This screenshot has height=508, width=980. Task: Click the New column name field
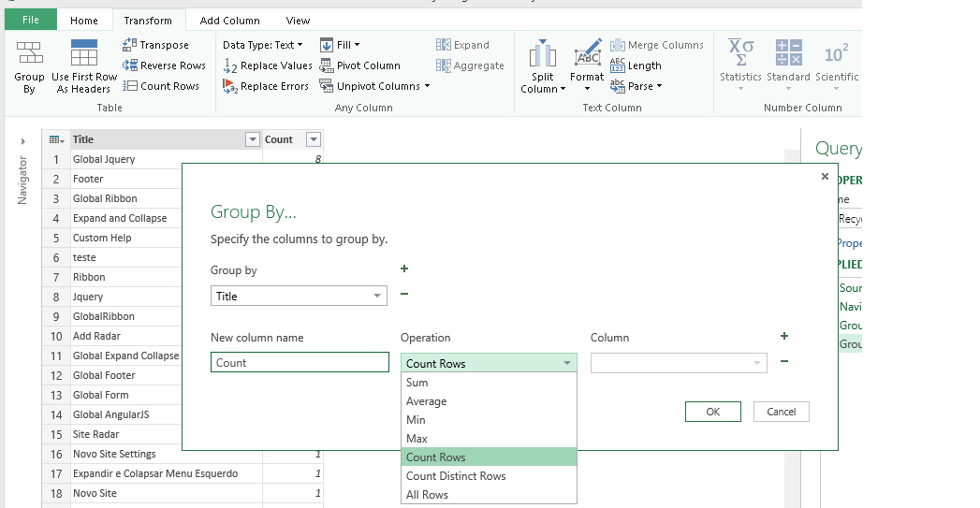point(300,363)
